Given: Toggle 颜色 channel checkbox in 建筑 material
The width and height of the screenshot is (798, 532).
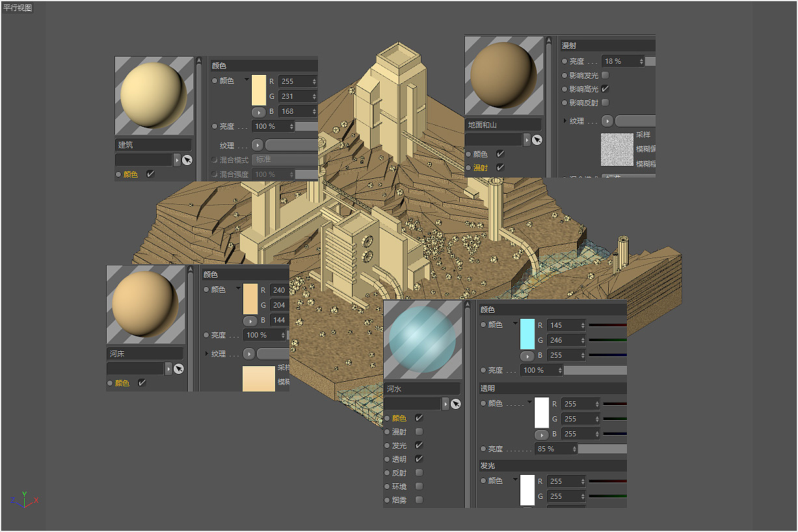Looking at the screenshot, I should pyautogui.click(x=150, y=174).
